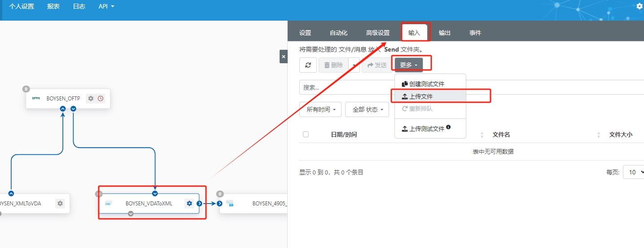
Task: Open the 全部 状态 status dropdown
Action: (x=367, y=109)
